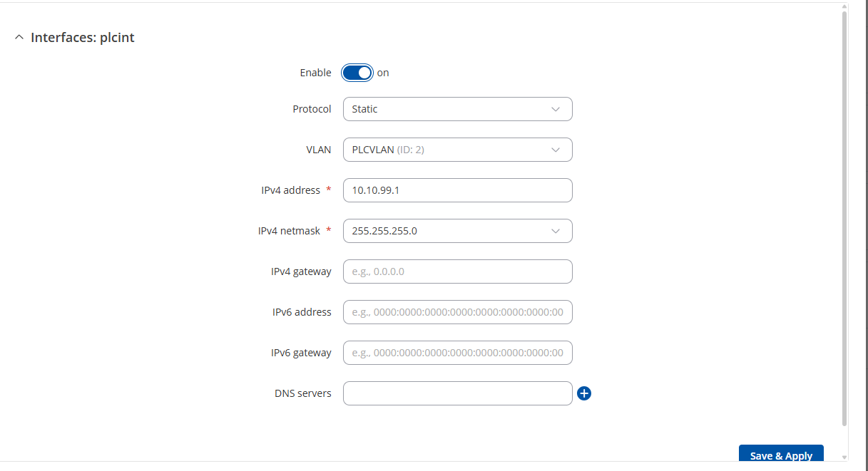
Task: Open the VLAN dropdown showing PLCVLAN
Action: click(457, 150)
